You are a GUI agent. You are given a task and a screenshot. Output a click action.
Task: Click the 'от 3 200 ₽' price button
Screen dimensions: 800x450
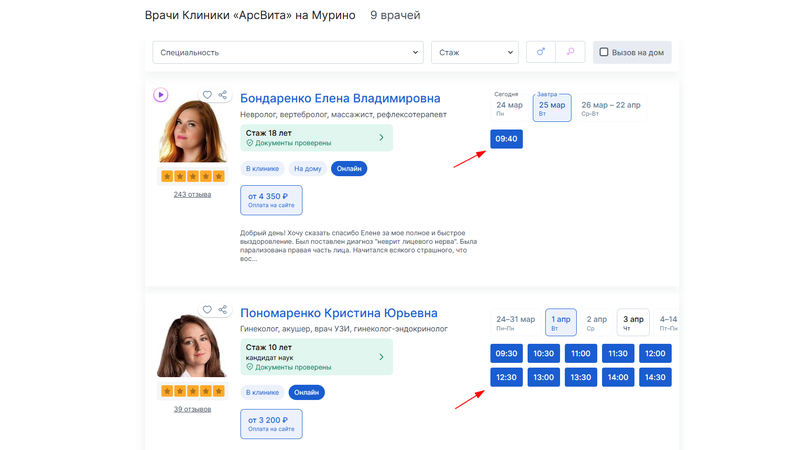[271, 424]
